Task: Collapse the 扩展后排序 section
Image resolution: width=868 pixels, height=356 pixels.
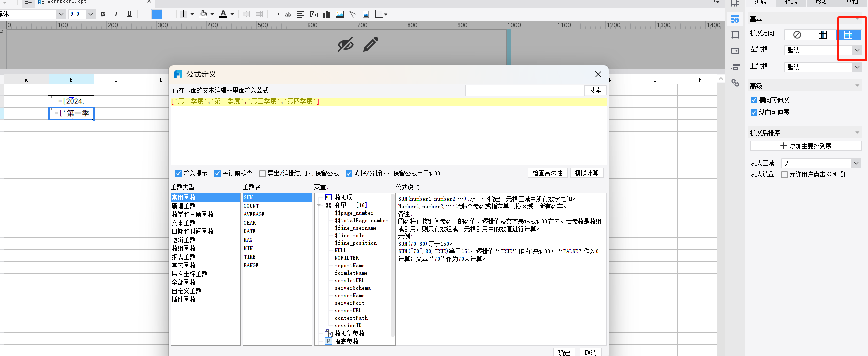Action: click(x=857, y=133)
